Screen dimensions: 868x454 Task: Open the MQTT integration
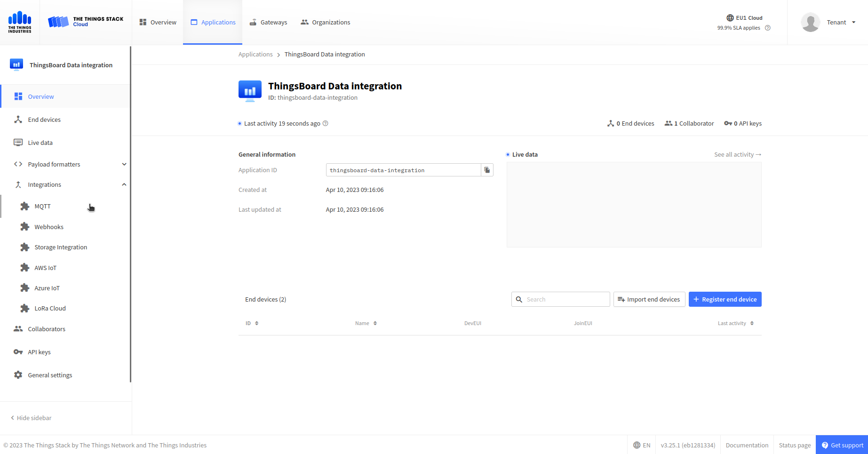(42, 207)
